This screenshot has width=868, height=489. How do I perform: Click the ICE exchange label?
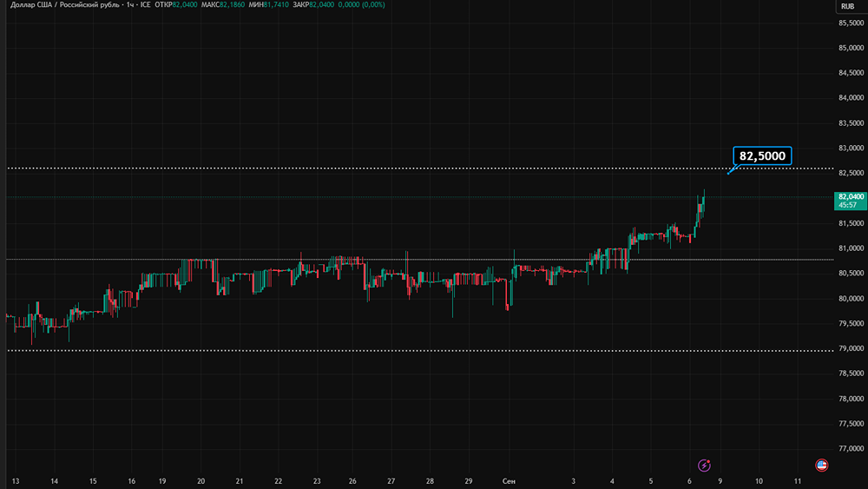click(x=145, y=4)
